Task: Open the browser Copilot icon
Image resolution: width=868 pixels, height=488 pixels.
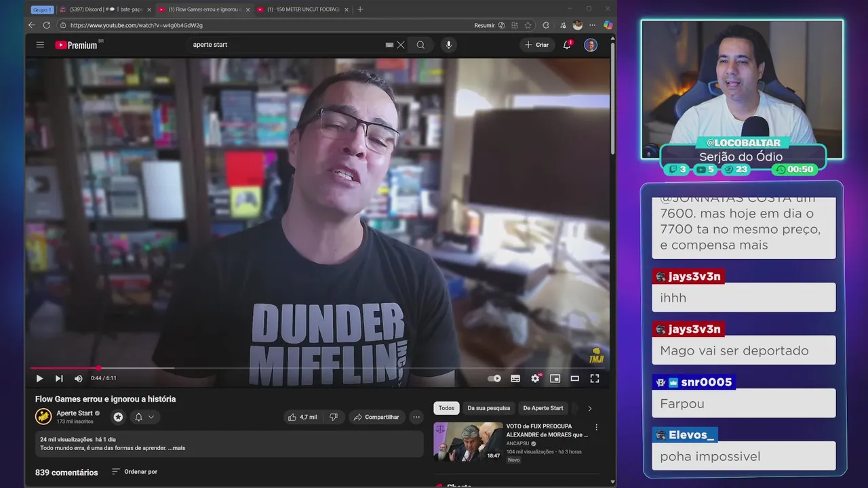Action: (608, 25)
